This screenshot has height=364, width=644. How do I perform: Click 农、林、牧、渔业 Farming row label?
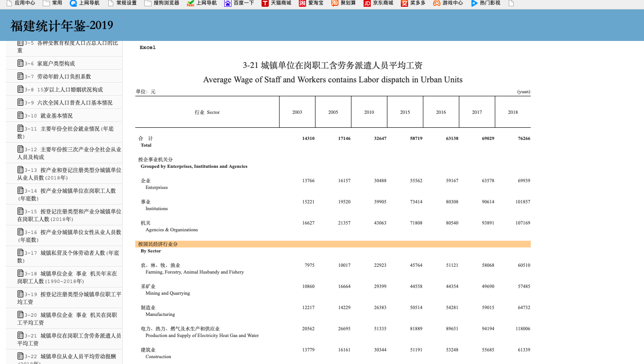point(192,269)
